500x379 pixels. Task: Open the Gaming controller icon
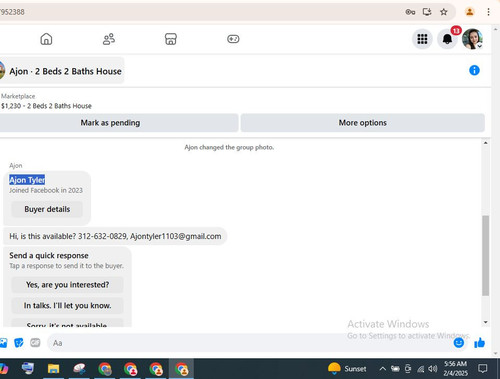[233, 39]
